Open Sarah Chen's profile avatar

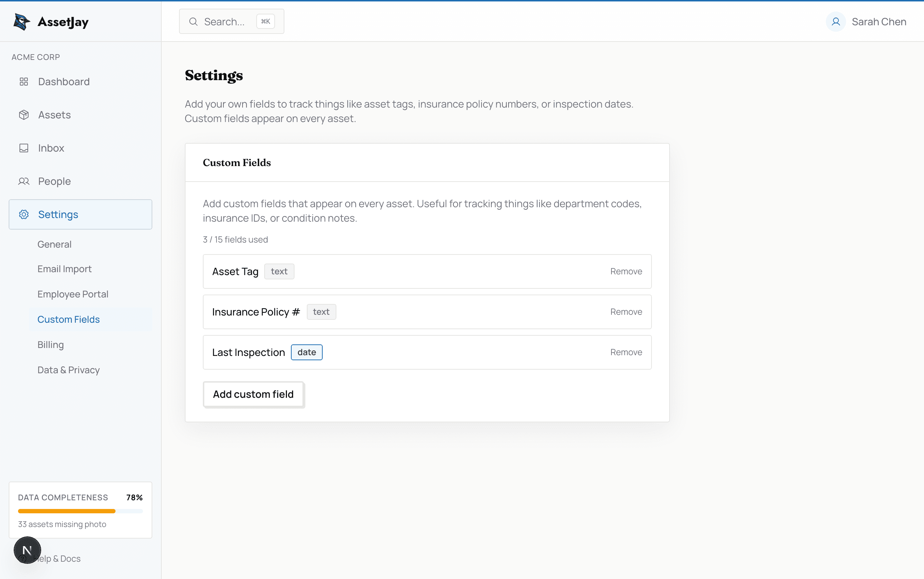(x=836, y=21)
